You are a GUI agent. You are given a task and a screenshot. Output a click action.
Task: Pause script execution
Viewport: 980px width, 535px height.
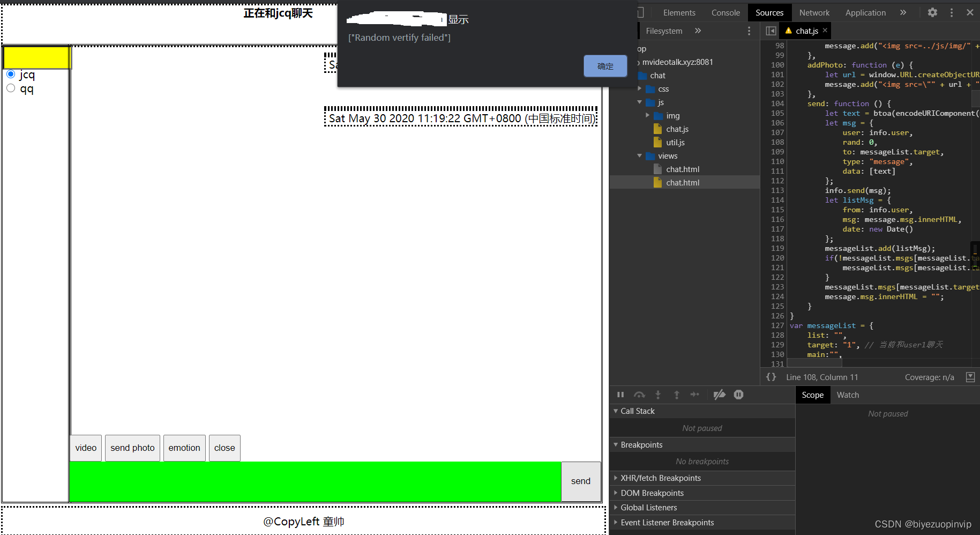coord(620,395)
